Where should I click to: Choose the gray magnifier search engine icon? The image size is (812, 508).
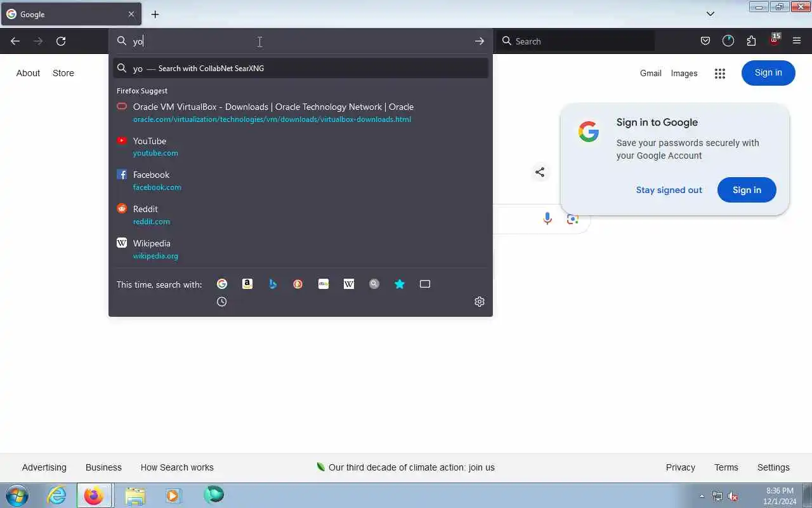[x=374, y=284]
